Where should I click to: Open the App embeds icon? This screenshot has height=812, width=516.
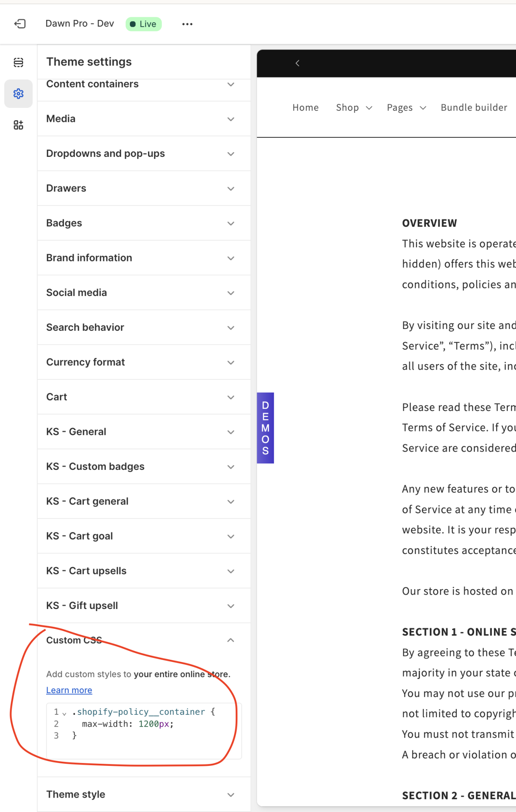pyautogui.click(x=18, y=125)
